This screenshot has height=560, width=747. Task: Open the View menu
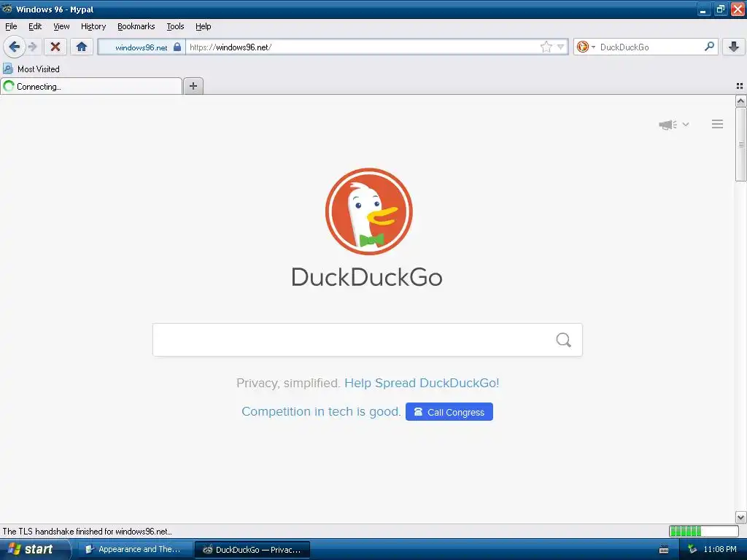(x=61, y=26)
